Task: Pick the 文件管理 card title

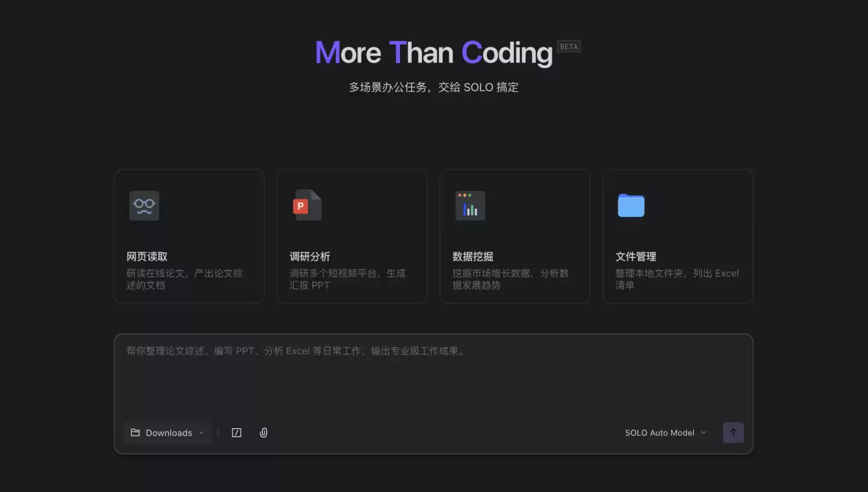Action: pyautogui.click(x=636, y=257)
